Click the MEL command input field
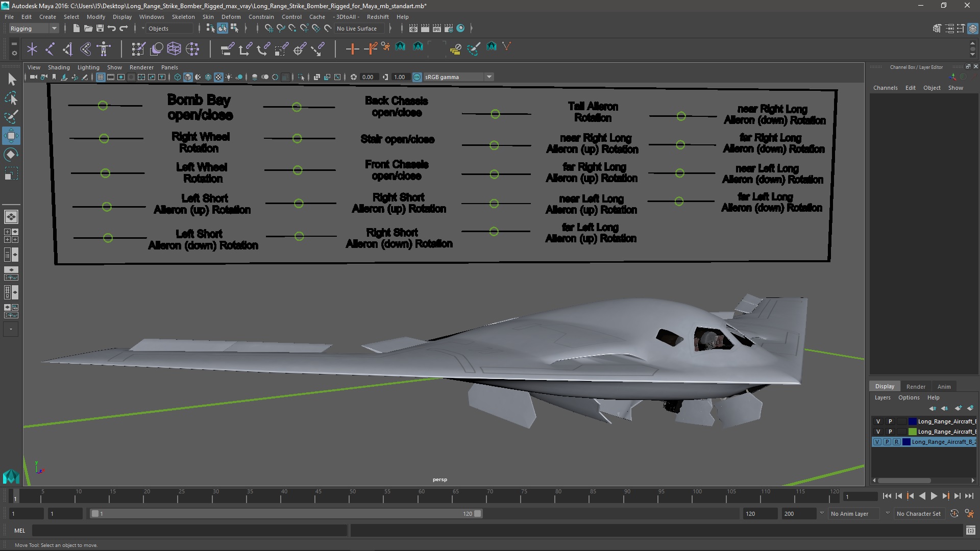The width and height of the screenshot is (980, 551). coord(189,531)
